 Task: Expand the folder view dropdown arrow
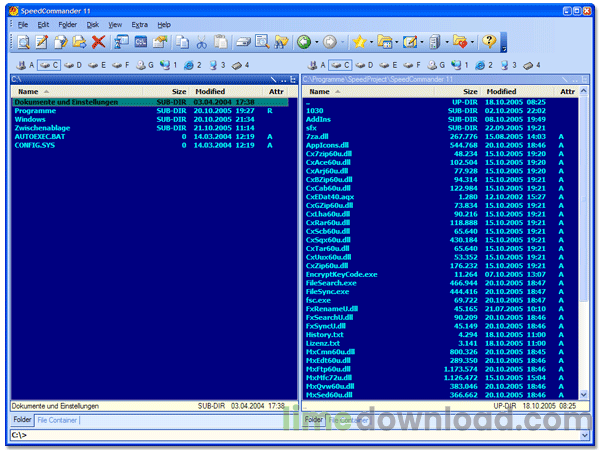(x=396, y=42)
